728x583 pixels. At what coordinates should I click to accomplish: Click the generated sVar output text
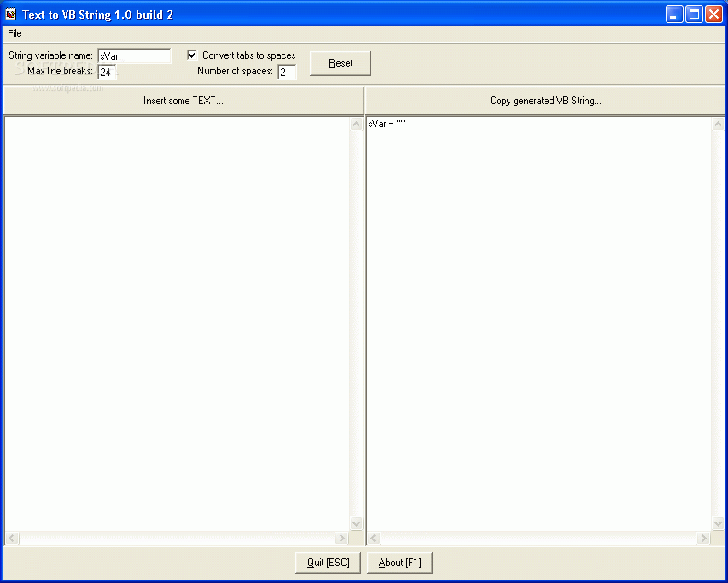(x=387, y=124)
